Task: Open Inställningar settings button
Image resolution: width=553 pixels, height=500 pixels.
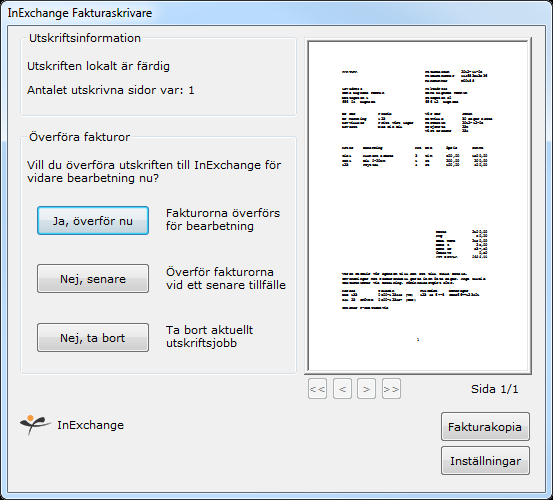Action: point(485,461)
